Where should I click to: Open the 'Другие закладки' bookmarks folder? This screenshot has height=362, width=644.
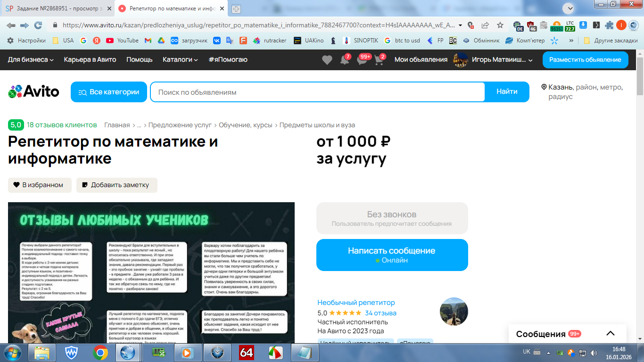point(611,41)
